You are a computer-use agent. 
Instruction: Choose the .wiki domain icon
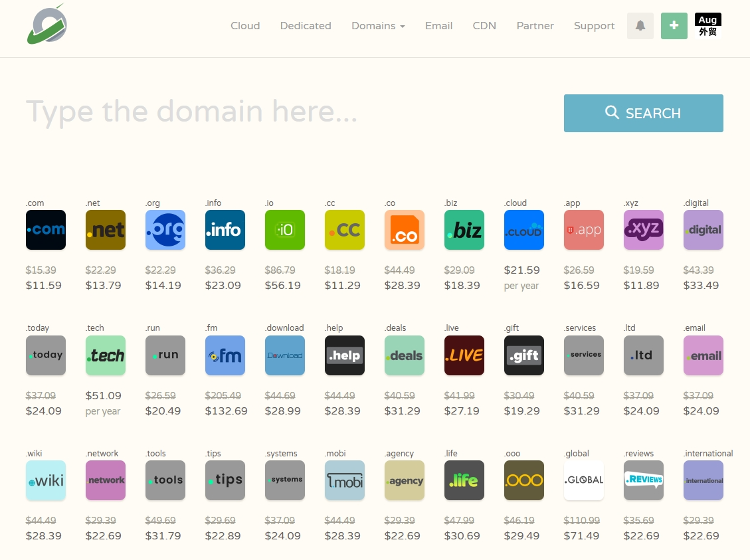point(46,480)
